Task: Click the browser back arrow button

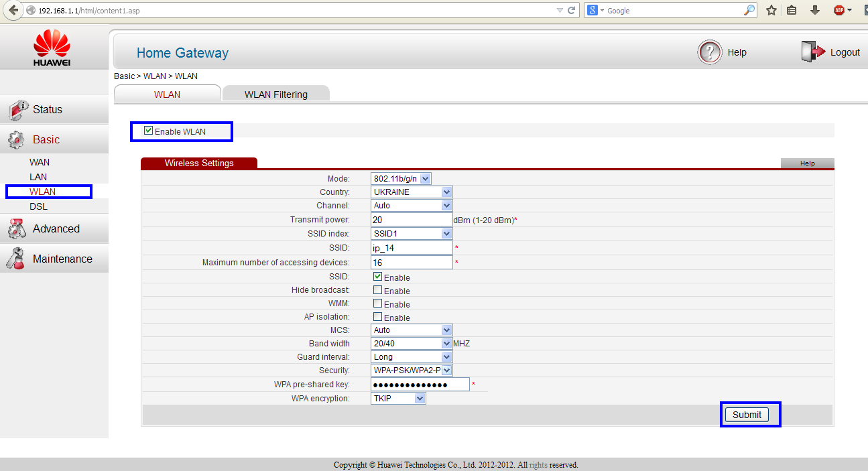Action: [x=13, y=11]
